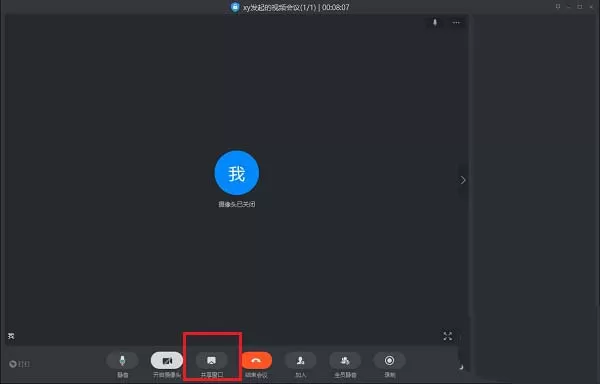The image size is (600, 384).
Task: Click the blue lock icon in title bar
Action: 235,7
